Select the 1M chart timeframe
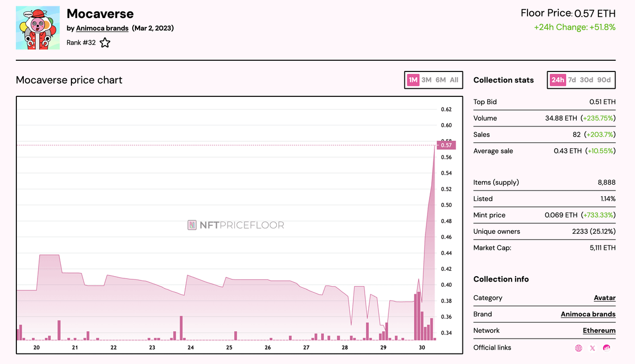 point(413,80)
